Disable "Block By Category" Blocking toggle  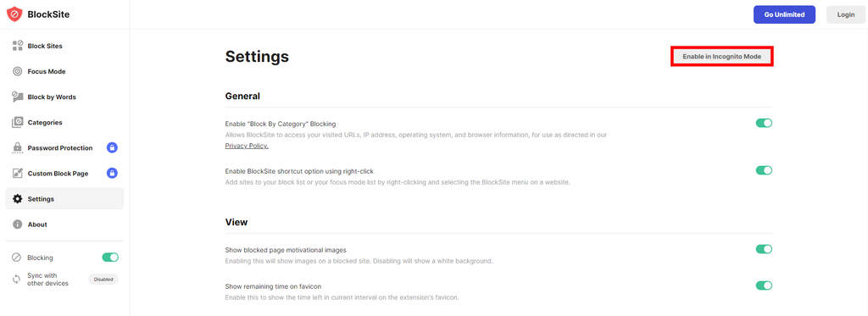(764, 123)
